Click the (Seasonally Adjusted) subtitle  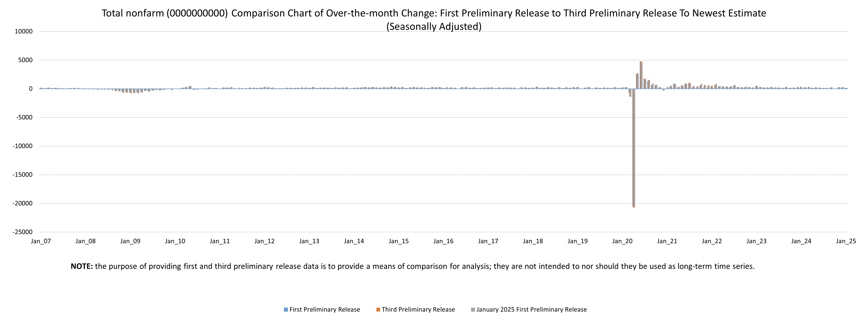click(x=434, y=26)
